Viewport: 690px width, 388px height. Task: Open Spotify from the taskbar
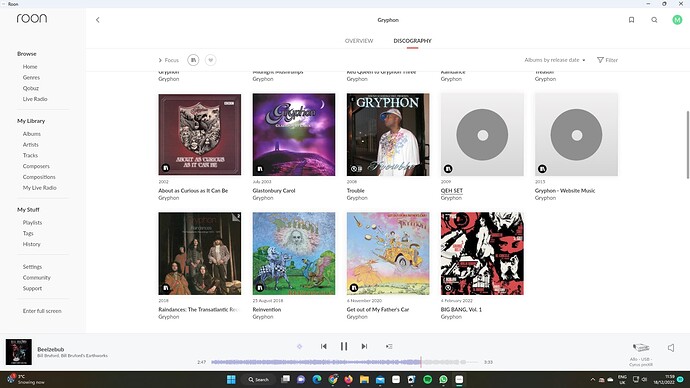pyautogui.click(x=427, y=380)
